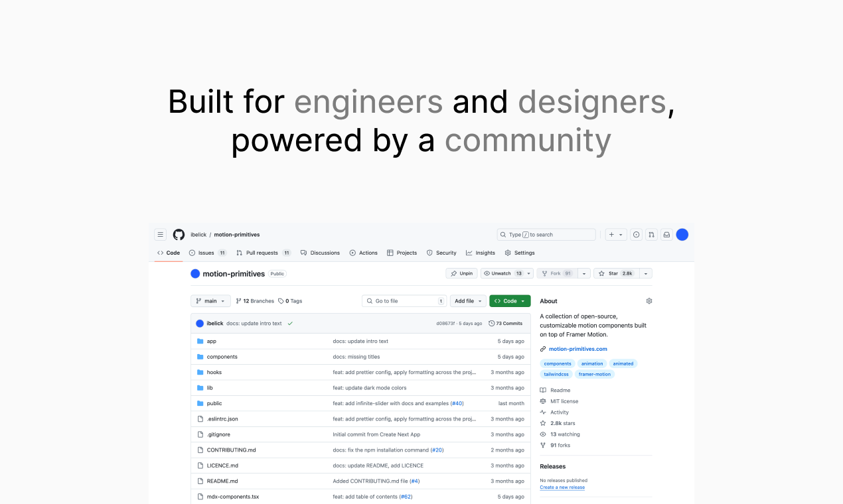Viewport: 843px width, 504px height.
Task: Click the .eslintrc.json file icon
Action: point(200,419)
